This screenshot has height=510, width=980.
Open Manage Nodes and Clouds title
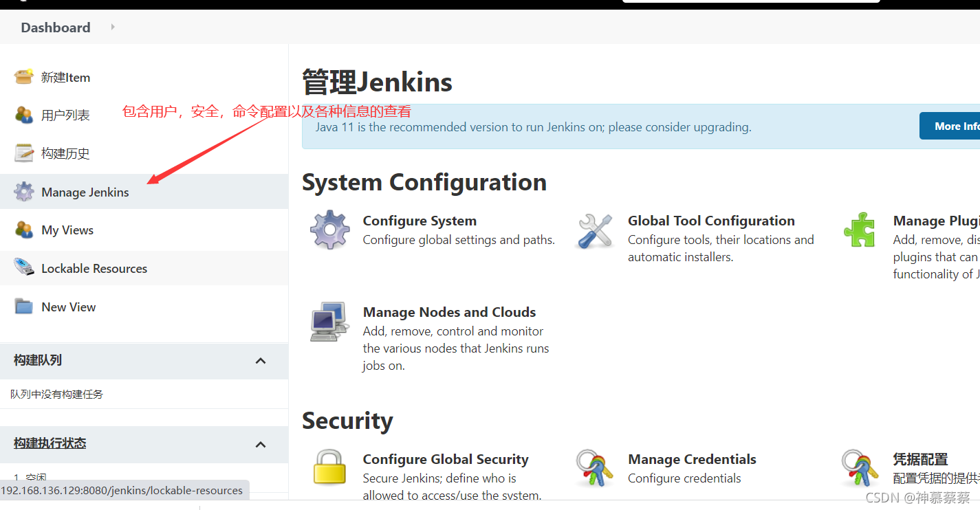[449, 312]
